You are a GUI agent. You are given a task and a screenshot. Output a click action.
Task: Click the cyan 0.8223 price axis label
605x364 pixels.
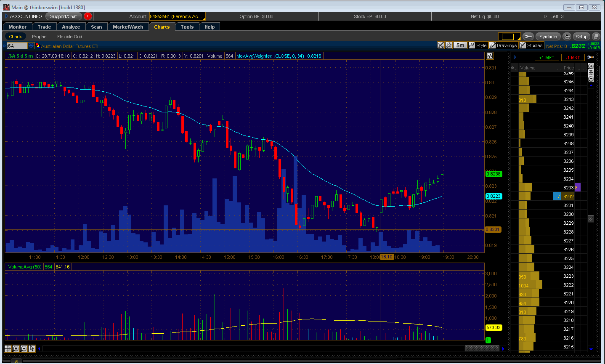tap(493, 196)
